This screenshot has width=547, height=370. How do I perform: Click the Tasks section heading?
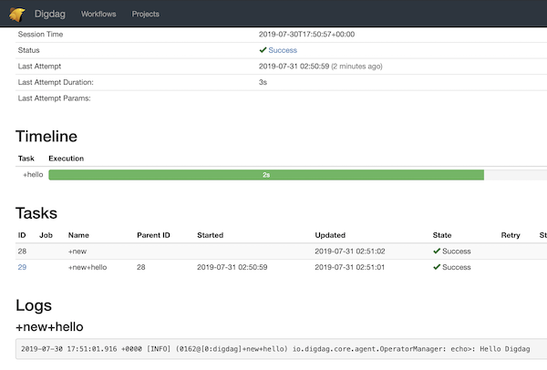(36, 213)
